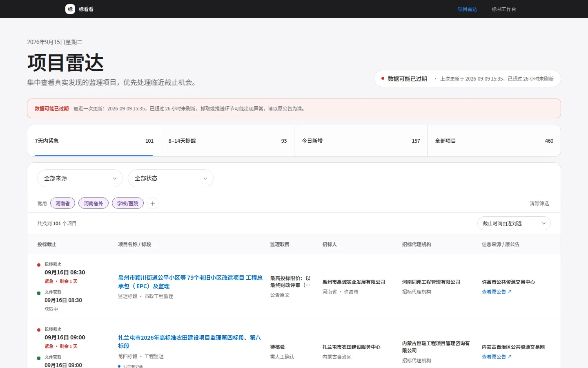Open the 截止时间由近到远 sort dropdown
The height and width of the screenshot is (368, 588).
point(514,223)
